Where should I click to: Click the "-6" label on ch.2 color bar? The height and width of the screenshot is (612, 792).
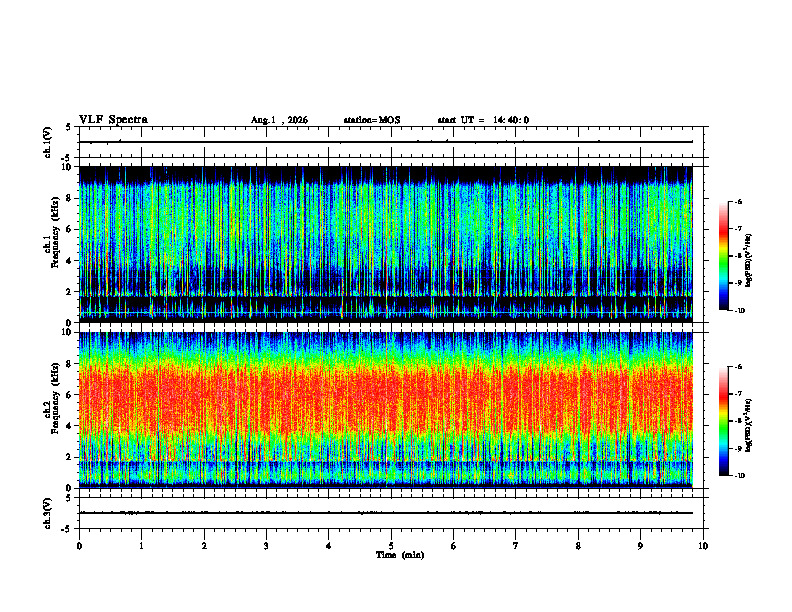point(738,367)
